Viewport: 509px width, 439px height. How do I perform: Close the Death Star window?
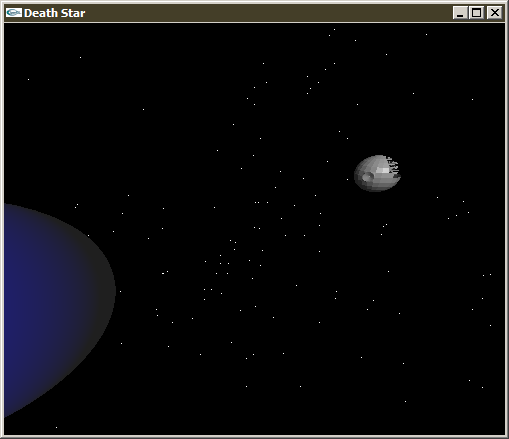pyautogui.click(x=495, y=13)
